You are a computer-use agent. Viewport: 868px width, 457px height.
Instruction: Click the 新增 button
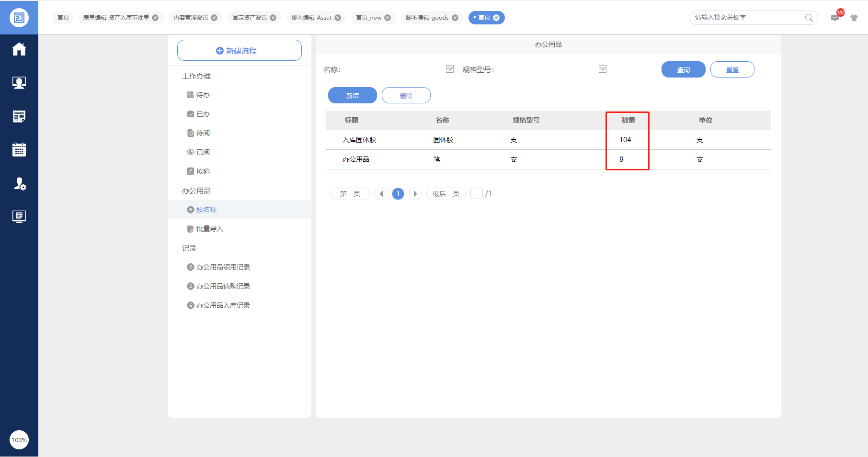pyautogui.click(x=352, y=96)
